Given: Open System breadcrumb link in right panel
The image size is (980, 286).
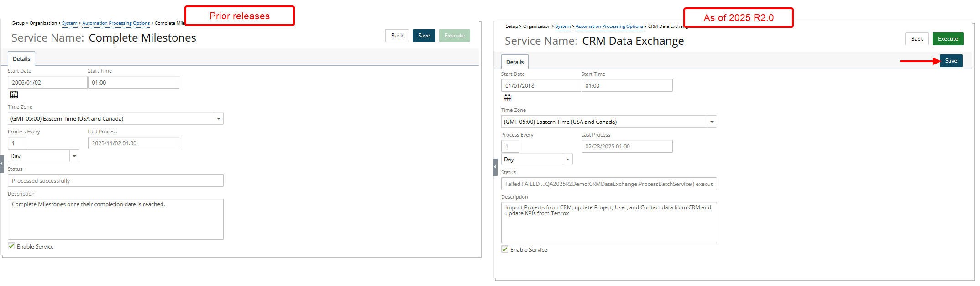Looking at the screenshot, I should point(563,26).
